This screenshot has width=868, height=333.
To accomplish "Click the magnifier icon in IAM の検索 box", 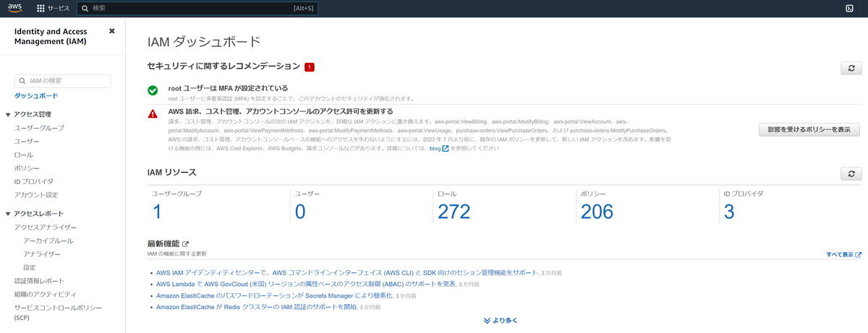I will tap(23, 81).
